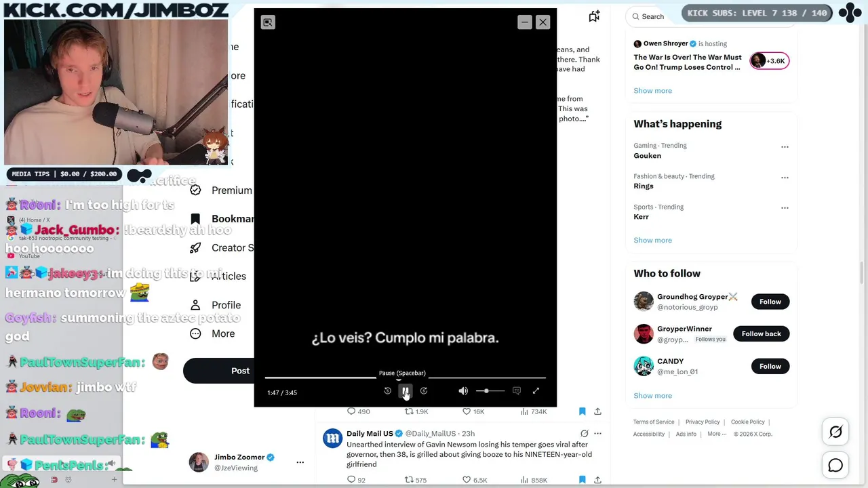Open Owen Shroyer hosting space title
868x488 pixels.
[688, 62]
